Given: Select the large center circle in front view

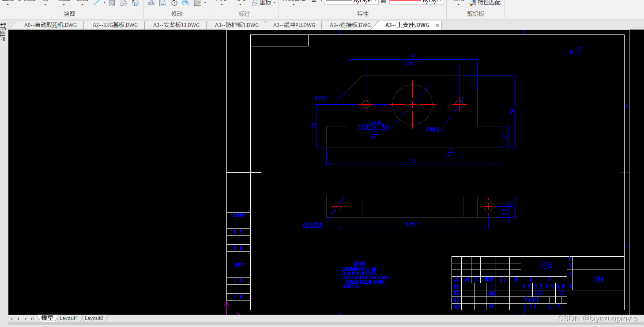Looking at the screenshot, I should click(x=412, y=104).
